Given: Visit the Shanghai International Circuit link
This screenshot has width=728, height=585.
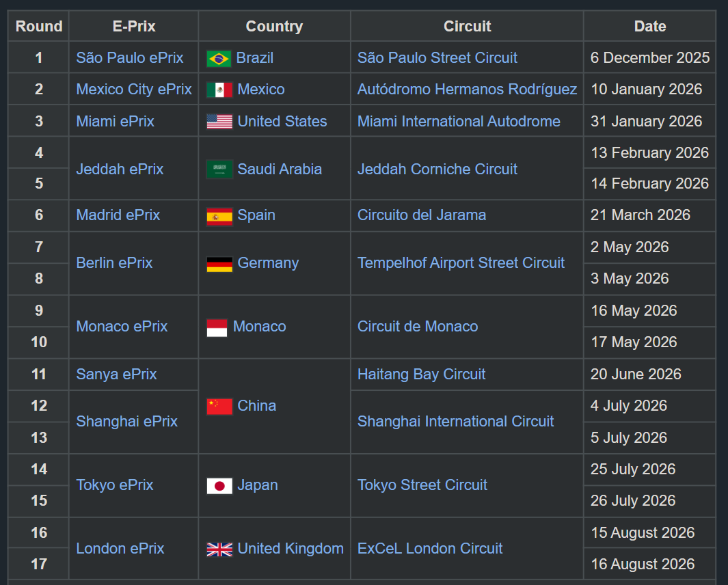Looking at the screenshot, I should pos(455,422).
